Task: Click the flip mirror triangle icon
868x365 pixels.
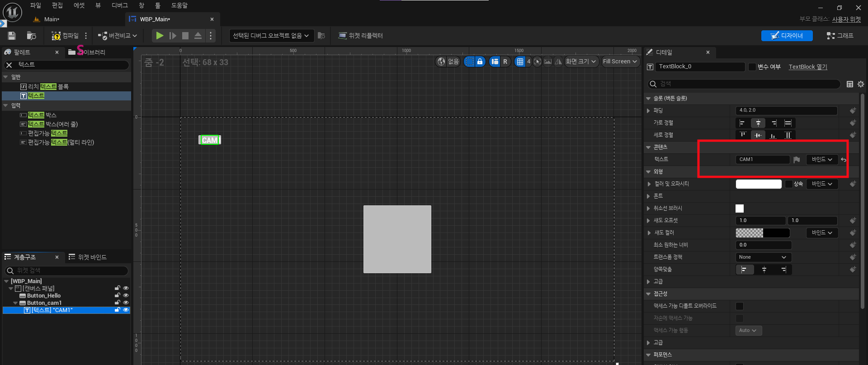Action: coord(558,62)
